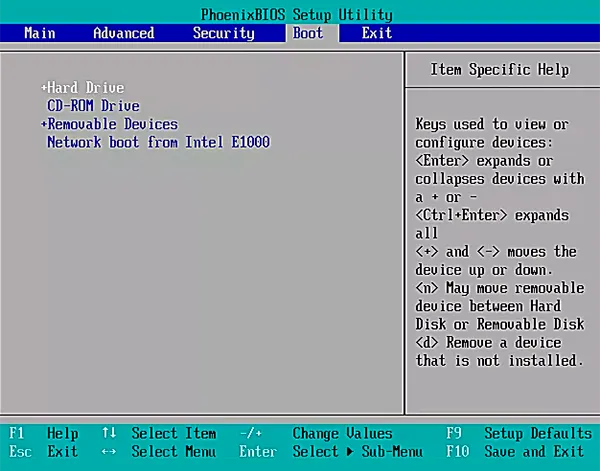The width and height of the screenshot is (600, 471).
Task: Click the Setup Defaults label
Action: click(538, 434)
